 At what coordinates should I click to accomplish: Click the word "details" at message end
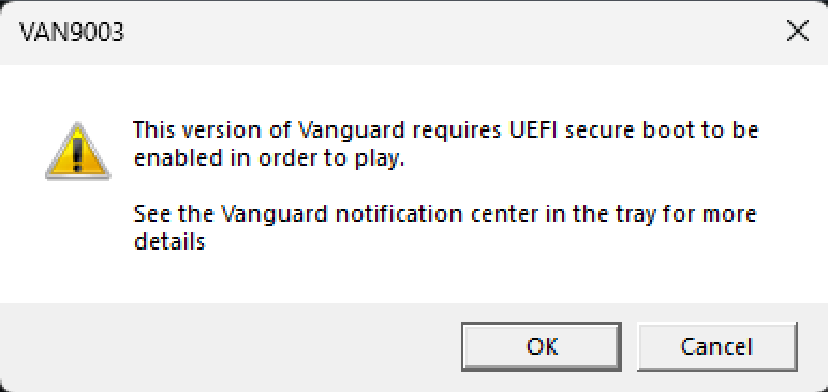tap(169, 242)
